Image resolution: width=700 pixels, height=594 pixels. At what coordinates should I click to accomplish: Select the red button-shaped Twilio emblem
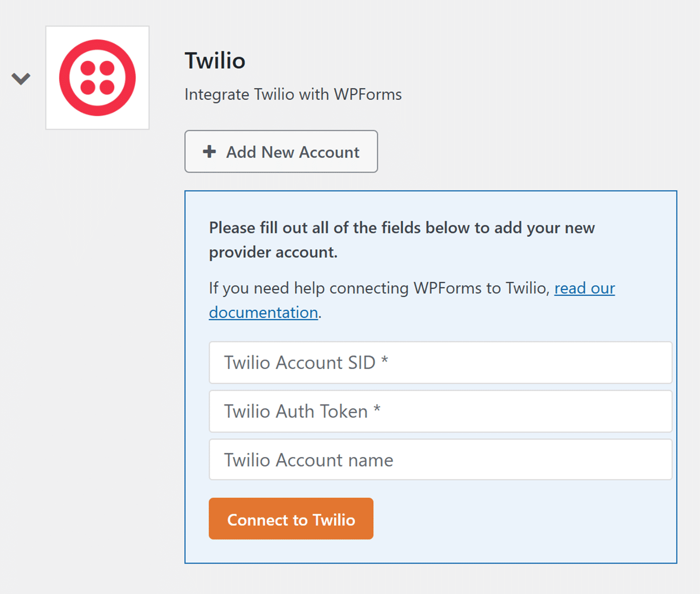point(97,77)
